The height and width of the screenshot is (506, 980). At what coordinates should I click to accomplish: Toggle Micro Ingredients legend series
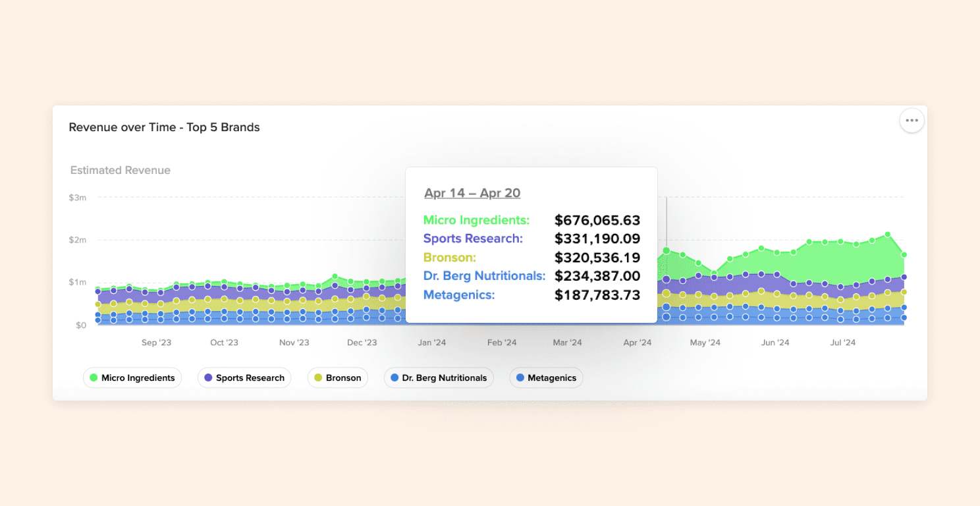132,378
